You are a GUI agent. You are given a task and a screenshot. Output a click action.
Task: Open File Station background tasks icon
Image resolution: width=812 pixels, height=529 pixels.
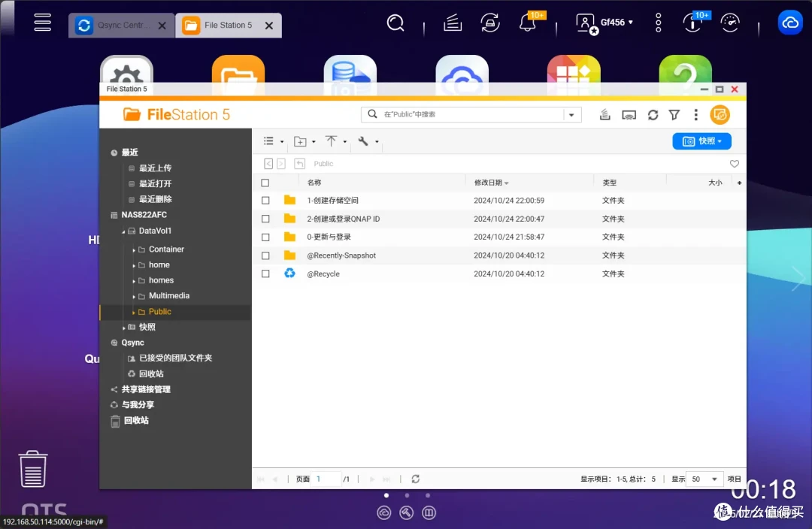point(604,114)
